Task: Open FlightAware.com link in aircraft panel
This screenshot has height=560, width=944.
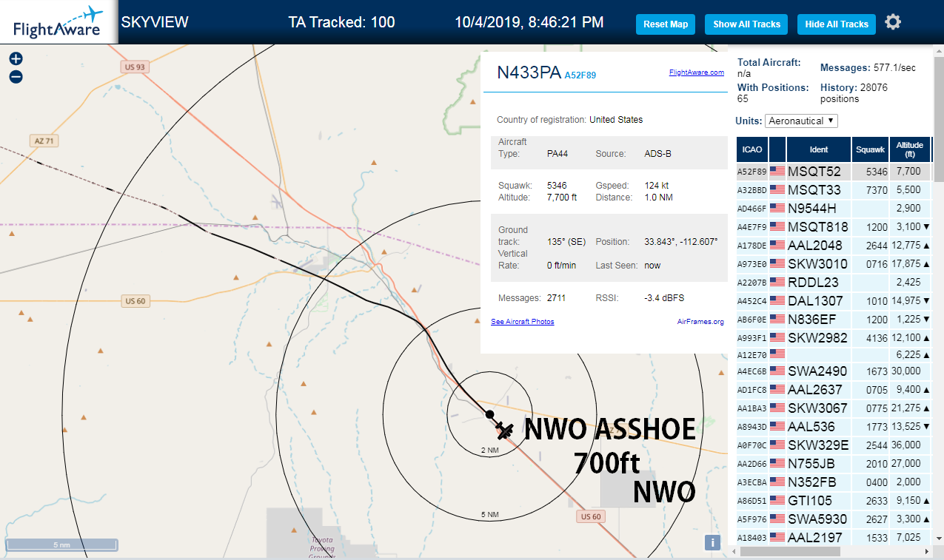Action: point(696,72)
